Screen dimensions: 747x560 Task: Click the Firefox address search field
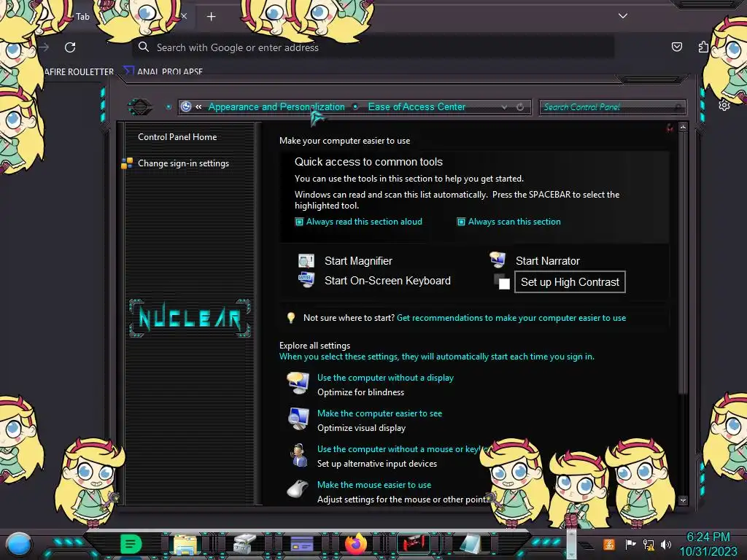(x=373, y=47)
